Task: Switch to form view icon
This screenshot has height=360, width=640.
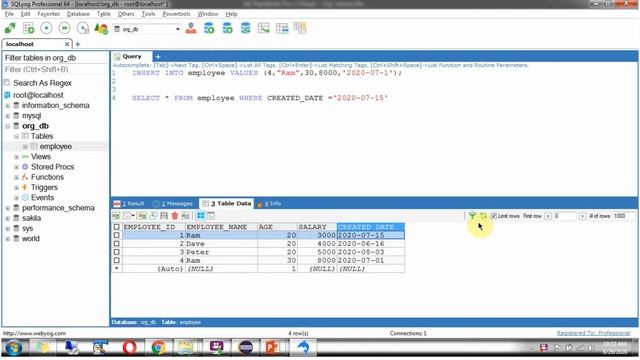Action: (211, 216)
